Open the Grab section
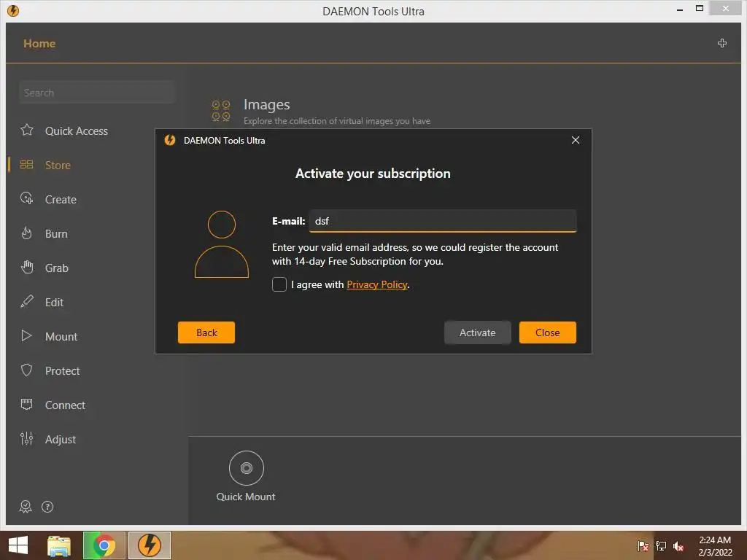 pos(57,268)
